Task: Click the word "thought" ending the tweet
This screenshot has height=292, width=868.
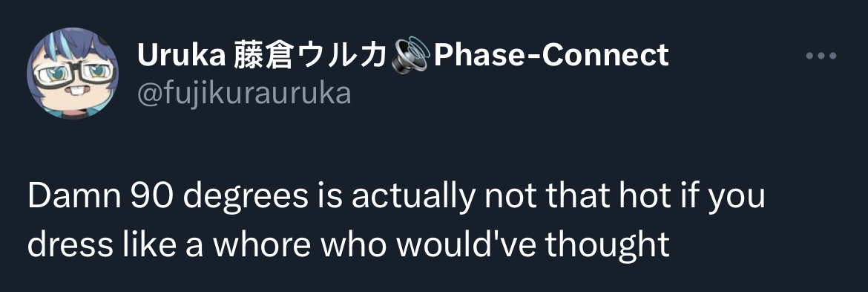Action: (x=608, y=245)
